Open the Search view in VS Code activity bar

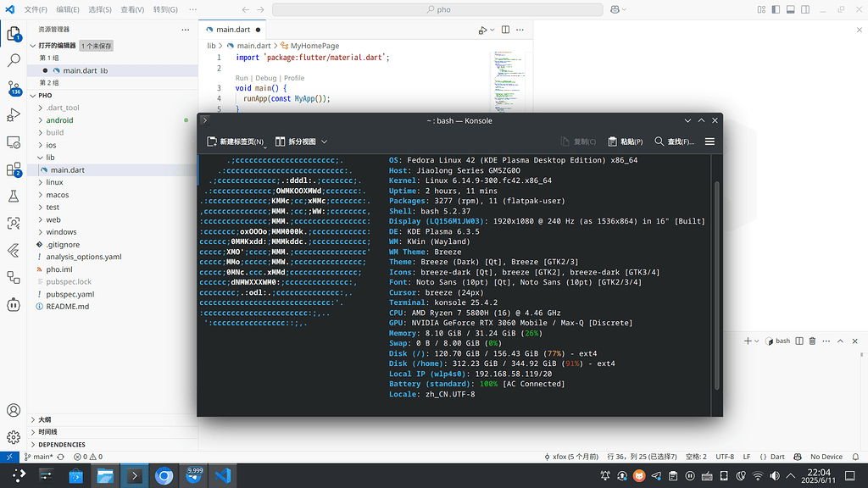[x=14, y=60]
